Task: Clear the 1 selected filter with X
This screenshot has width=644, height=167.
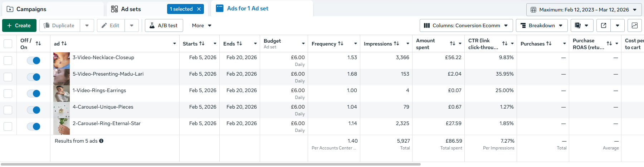Action: [199, 9]
